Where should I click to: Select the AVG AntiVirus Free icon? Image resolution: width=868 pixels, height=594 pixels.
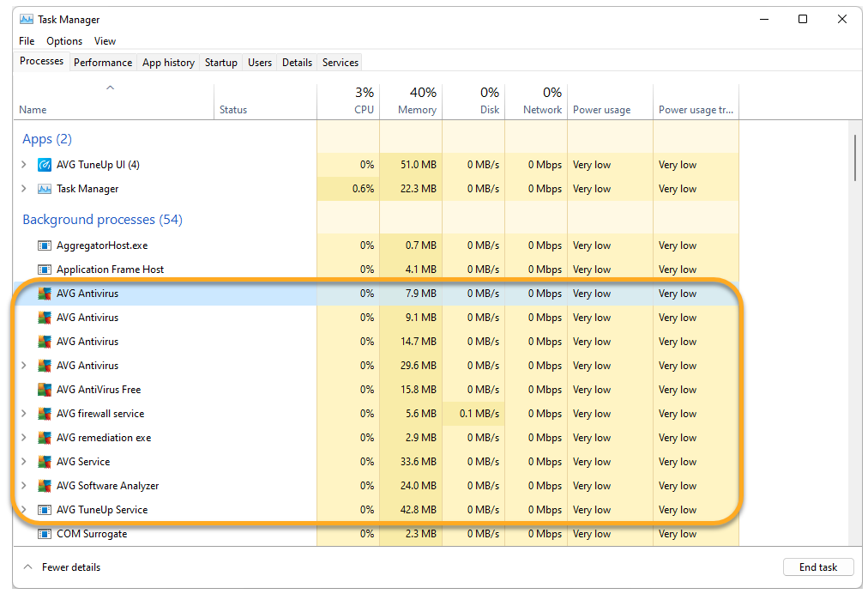click(45, 390)
